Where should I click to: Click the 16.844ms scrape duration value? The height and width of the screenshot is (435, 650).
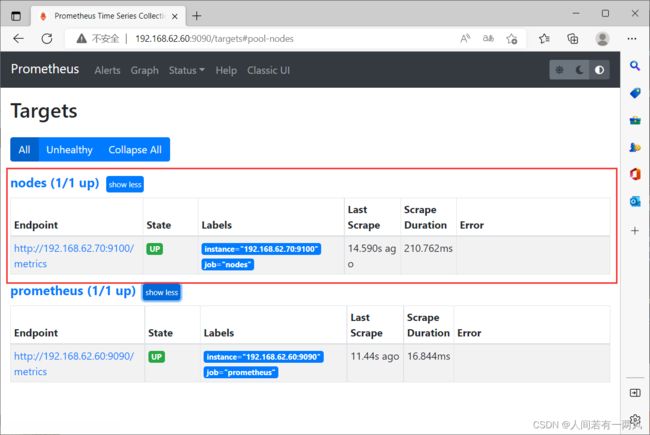pyautogui.click(x=429, y=356)
